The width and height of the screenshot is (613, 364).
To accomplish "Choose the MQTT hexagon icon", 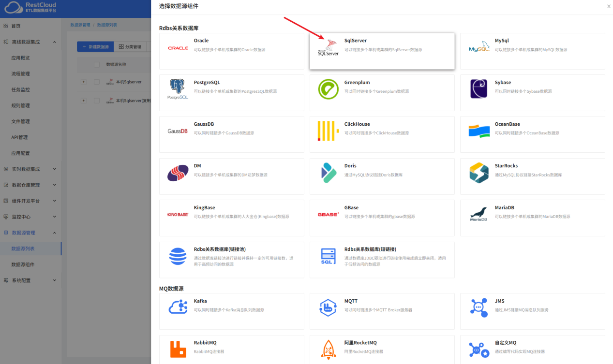I will pyautogui.click(x=329, y=307).
